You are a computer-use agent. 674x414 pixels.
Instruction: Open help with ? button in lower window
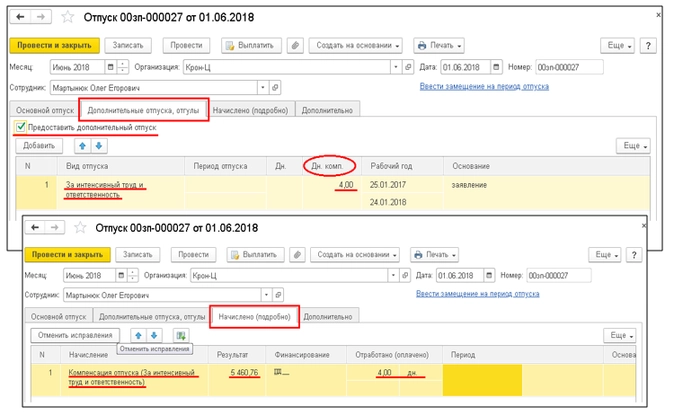tap(634, 255)
